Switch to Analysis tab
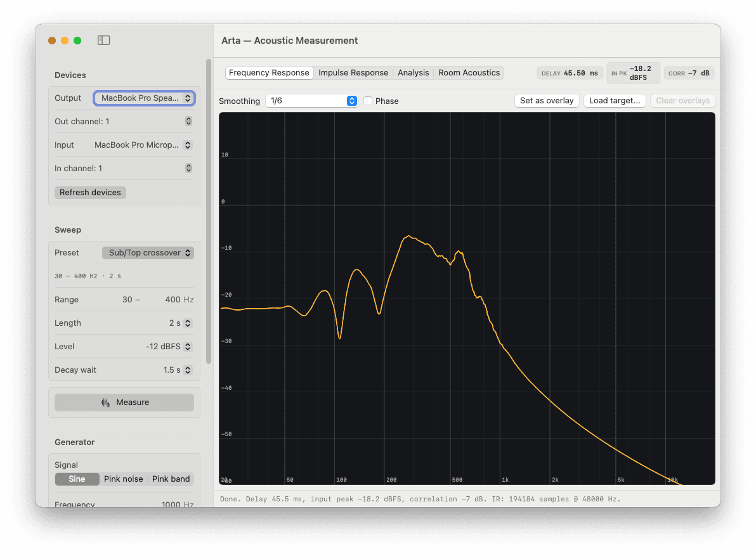Image resolution: width=756 pixels, height=554 pixels. (413, 73)
